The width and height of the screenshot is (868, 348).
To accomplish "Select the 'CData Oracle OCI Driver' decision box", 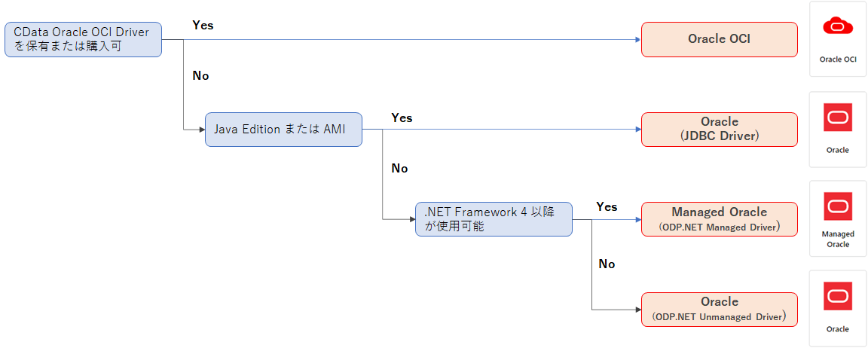I will point(84,39).
